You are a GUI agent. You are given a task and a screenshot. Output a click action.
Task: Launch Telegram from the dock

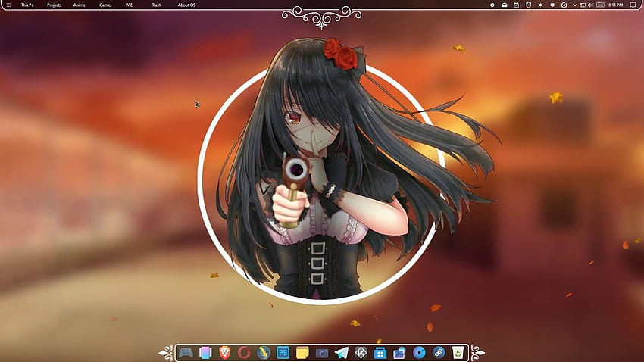tap(341, 353)
